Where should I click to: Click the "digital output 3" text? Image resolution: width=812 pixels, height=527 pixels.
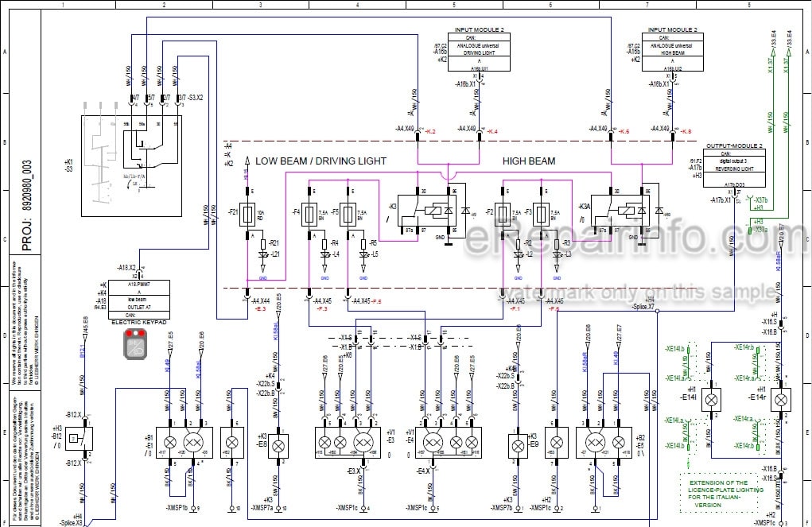click(x=733, y=161)
